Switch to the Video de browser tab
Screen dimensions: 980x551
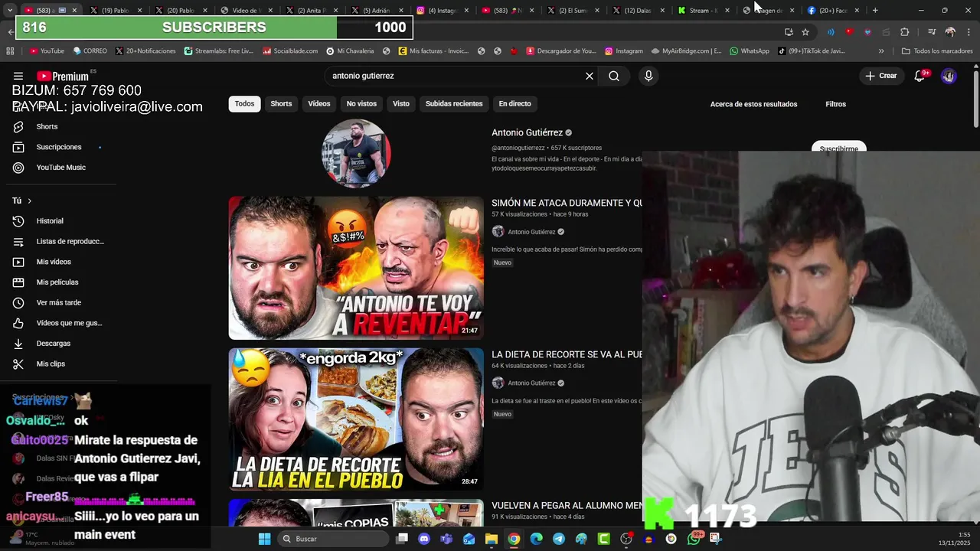(245, 11)
